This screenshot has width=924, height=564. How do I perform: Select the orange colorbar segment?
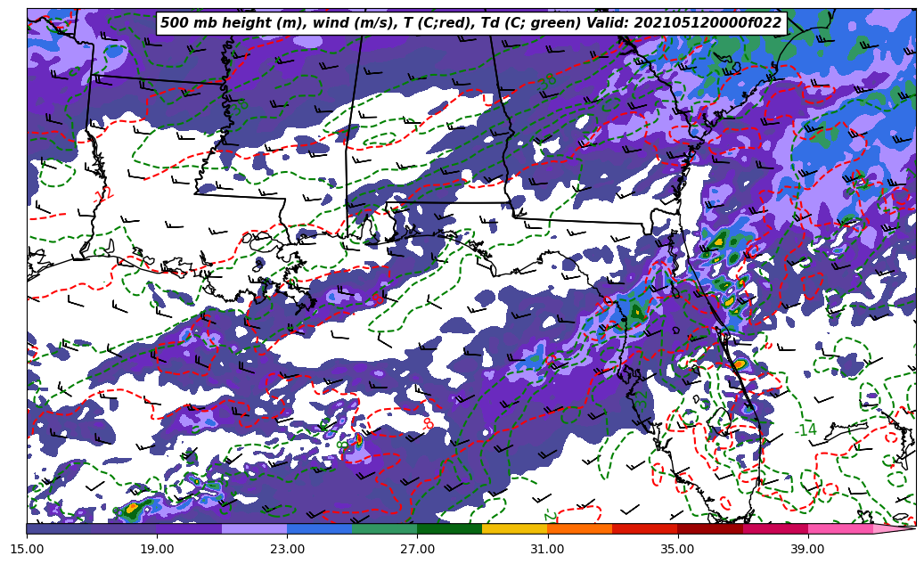click(x=579, y=529)
